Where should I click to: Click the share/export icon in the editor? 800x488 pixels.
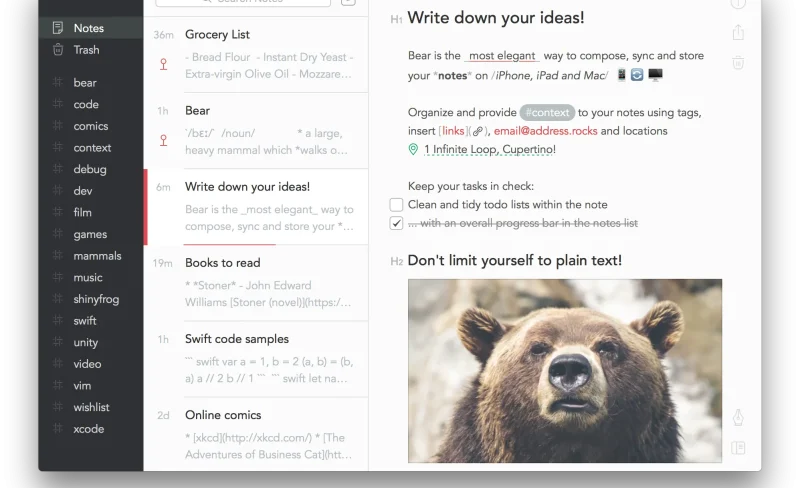(x=738, y=33)
